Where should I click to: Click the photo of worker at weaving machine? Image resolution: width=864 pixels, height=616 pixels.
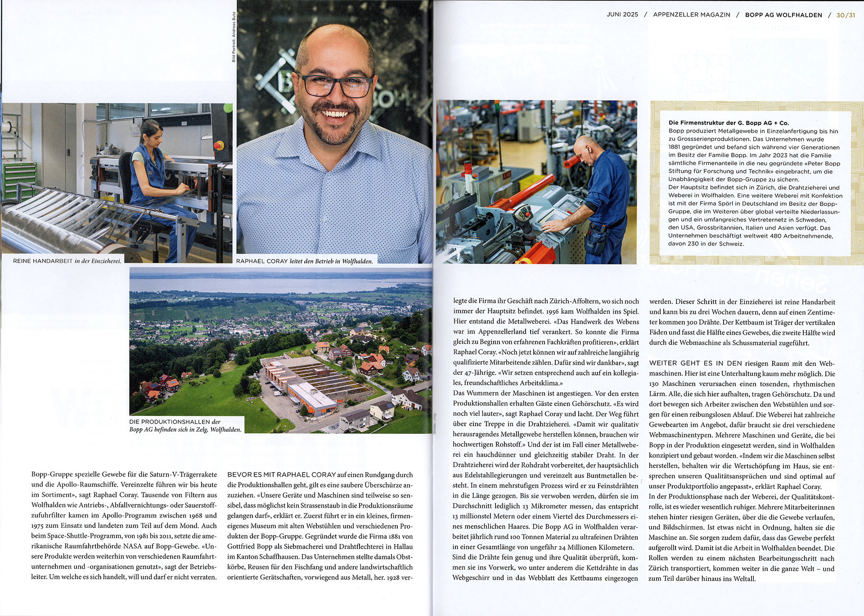tap(536, 182)
